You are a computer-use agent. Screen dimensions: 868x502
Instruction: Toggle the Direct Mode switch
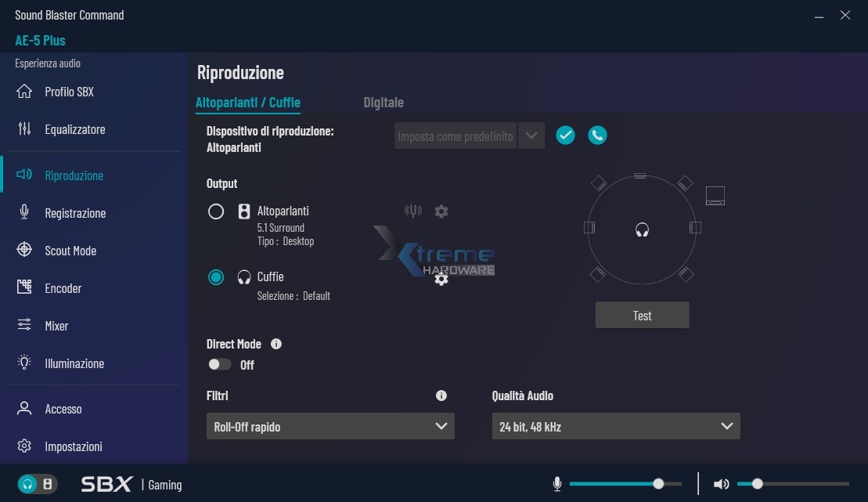[x=219, y=365]
